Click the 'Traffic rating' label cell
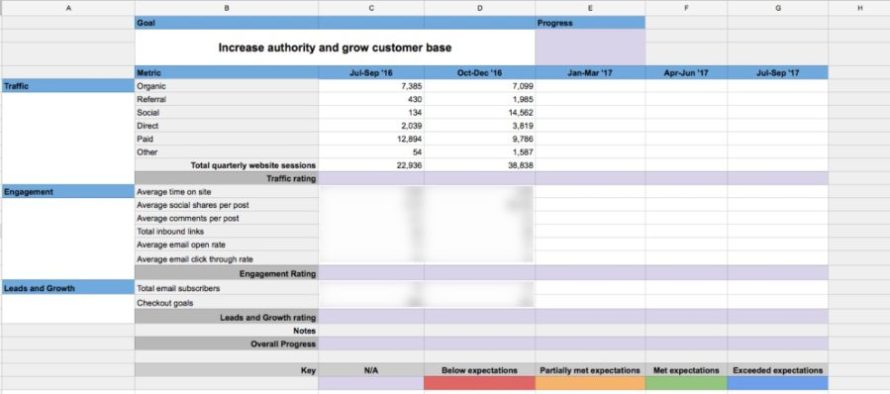Image resolution: width=890 pixels, height=394 pixels. tap(226, 178)
